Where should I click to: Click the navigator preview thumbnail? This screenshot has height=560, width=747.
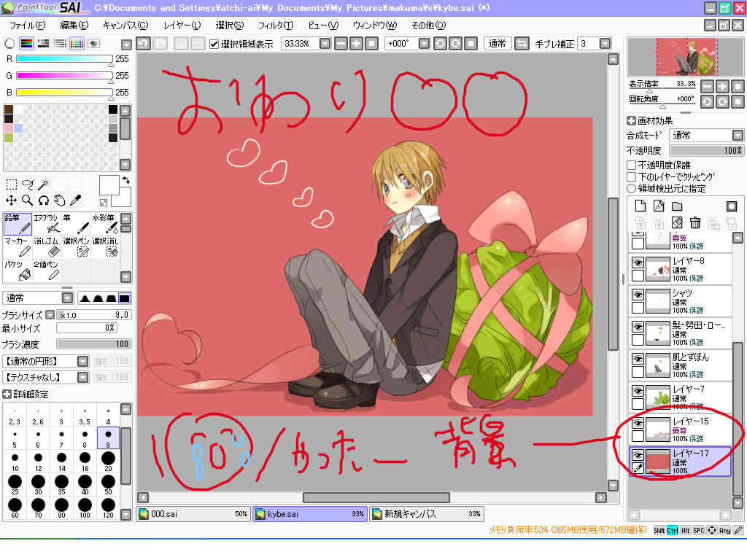click(x=686, y=57)
